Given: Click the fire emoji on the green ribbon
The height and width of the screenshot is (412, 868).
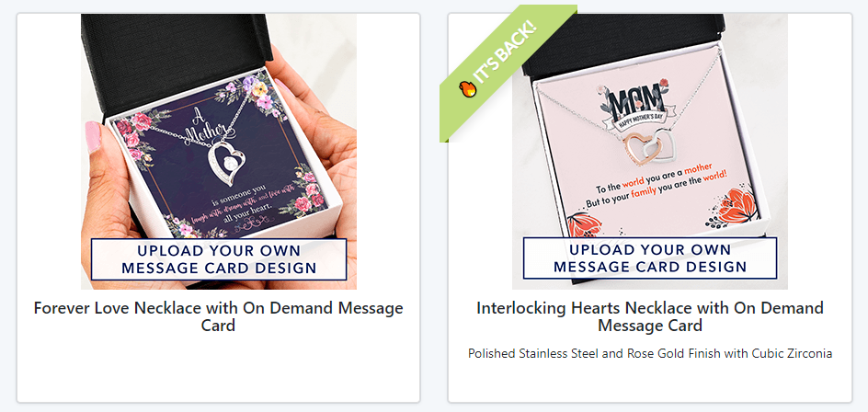Looking at the screenshot, I should [468, 88].
